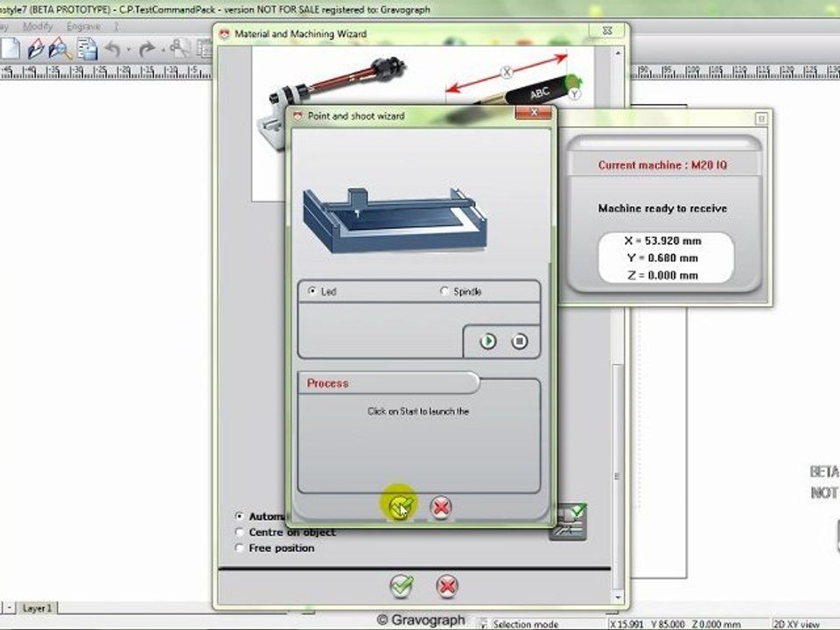
Task: Select the Spindle radio button
Action: point(444,290)
